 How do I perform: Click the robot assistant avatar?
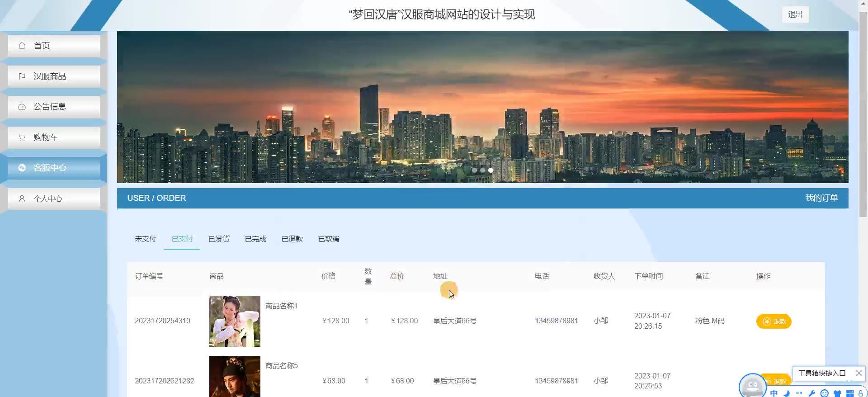752,386
